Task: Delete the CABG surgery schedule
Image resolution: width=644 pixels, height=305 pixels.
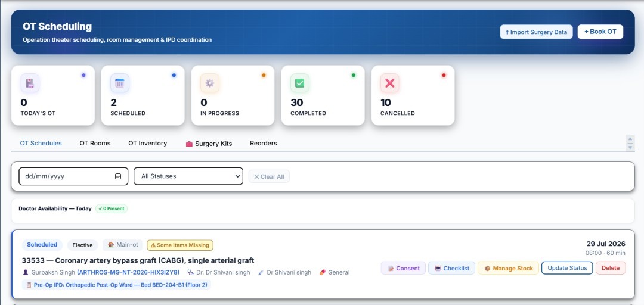Action: 611,268
